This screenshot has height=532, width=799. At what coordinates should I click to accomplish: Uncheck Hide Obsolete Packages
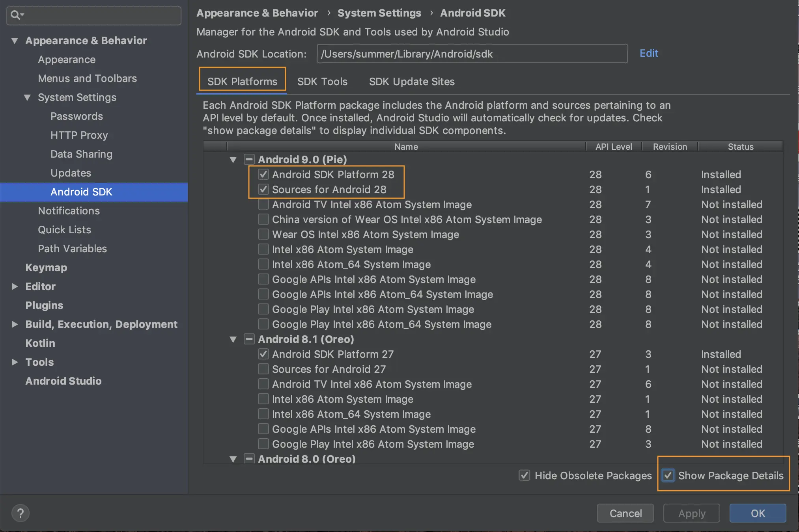click(x=524, y=475)
